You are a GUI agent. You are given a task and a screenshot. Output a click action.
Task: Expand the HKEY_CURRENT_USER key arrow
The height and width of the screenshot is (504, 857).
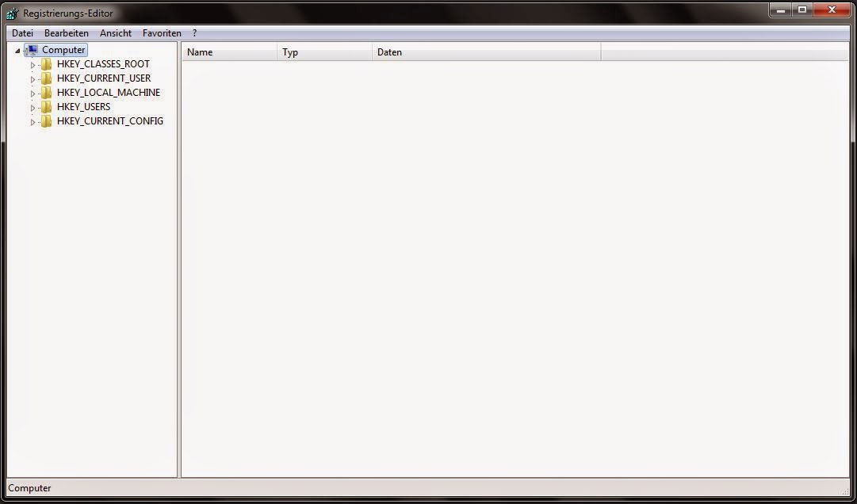click(x=33, y=79)
